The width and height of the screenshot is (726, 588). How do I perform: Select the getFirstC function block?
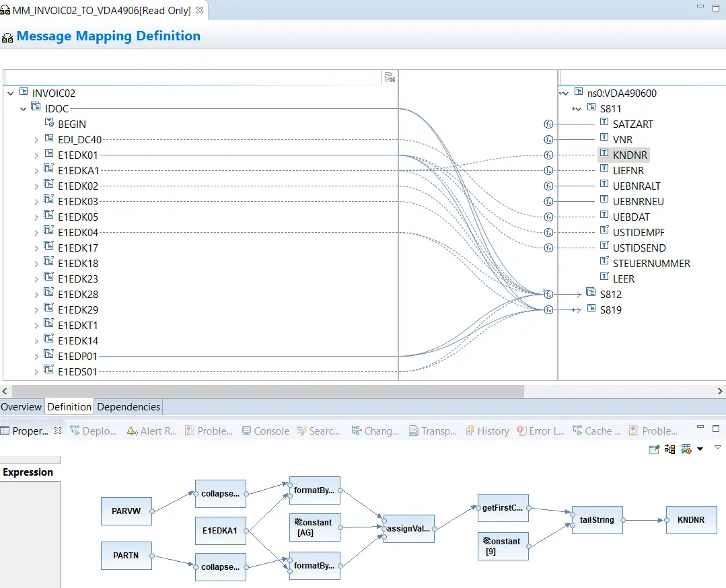[503, 508]
